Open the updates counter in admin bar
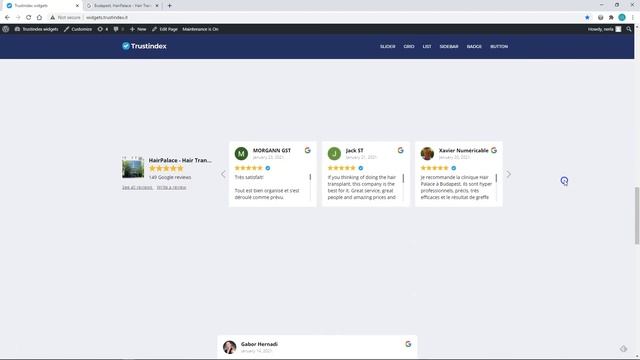This screenshot has width=640, height=360. 102,29
